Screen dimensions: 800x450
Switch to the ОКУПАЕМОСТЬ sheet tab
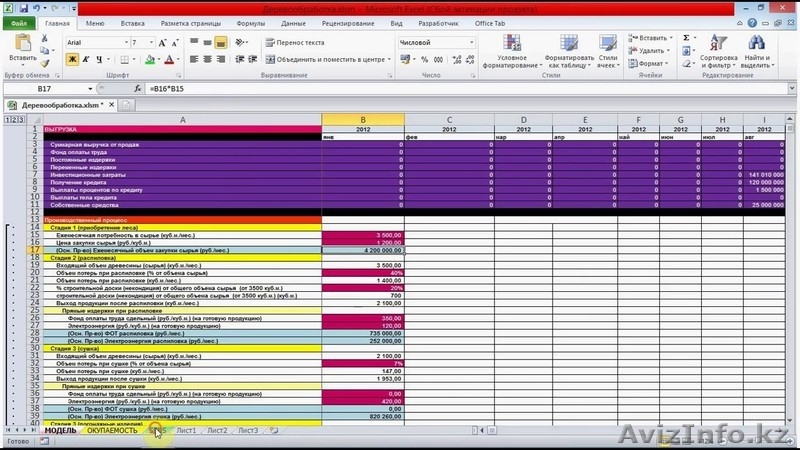click(x=112, y=430)
